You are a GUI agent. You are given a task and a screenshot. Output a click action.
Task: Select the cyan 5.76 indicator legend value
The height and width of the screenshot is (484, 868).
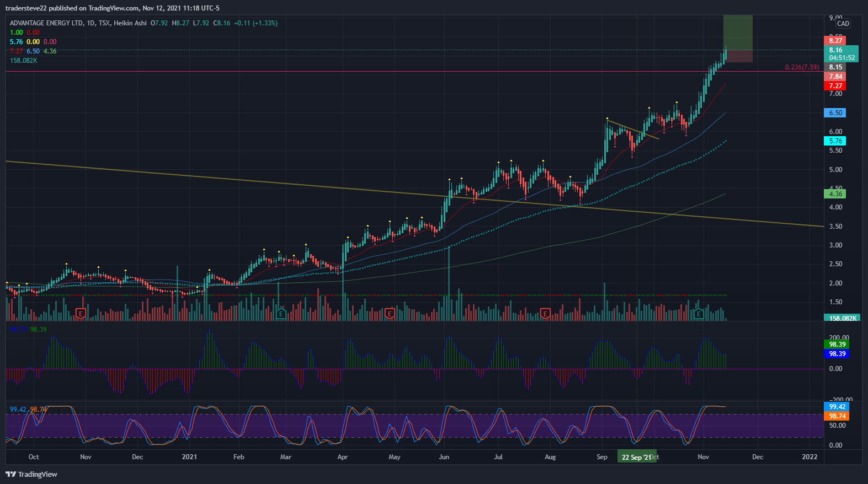point(17,42)
